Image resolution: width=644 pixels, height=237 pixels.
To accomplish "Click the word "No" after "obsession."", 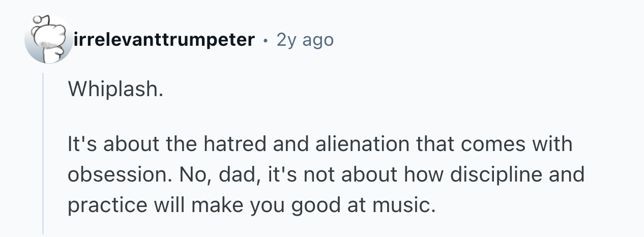I will (x=191, y=175).
